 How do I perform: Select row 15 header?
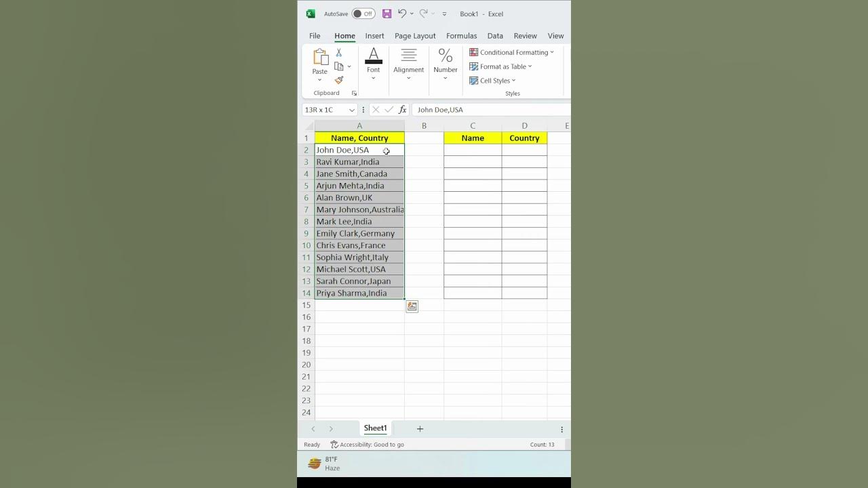[306, 305]
